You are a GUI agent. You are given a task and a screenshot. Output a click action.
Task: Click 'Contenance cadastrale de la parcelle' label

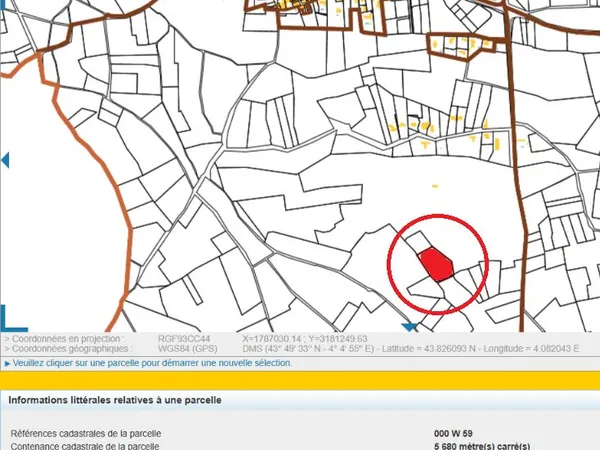point(85,446)
